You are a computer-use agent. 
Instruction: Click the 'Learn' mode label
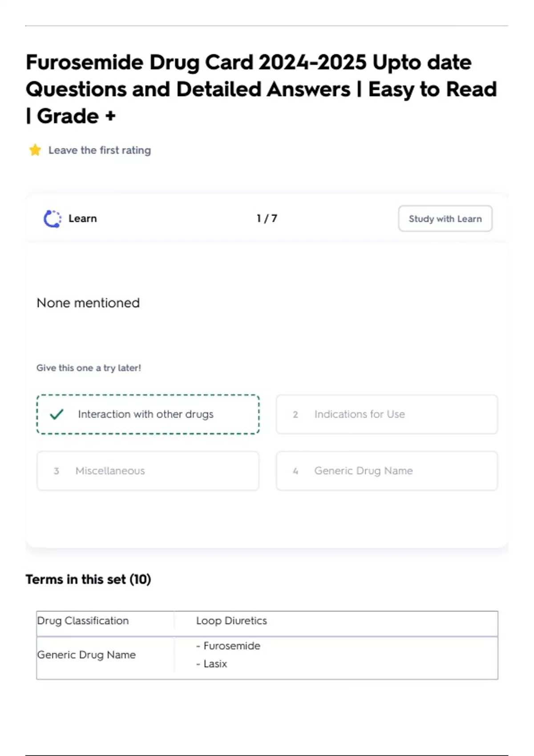pyautogui.click(x=83, y=219)
